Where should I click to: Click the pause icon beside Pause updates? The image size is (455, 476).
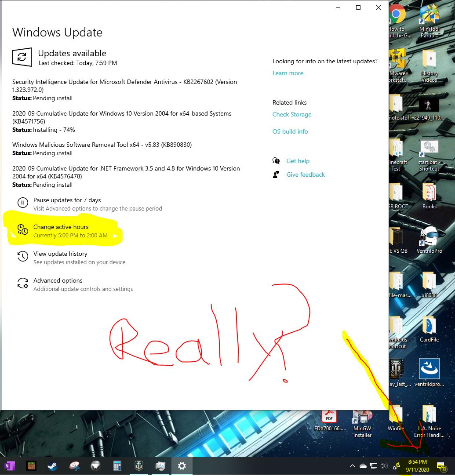pyautogui.click(x=23, y=203)
